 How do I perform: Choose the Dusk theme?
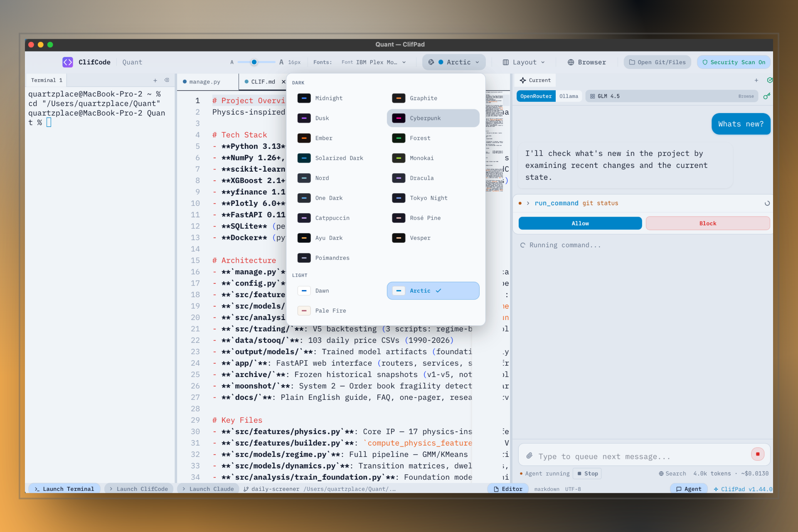click(x=338, y=118)
